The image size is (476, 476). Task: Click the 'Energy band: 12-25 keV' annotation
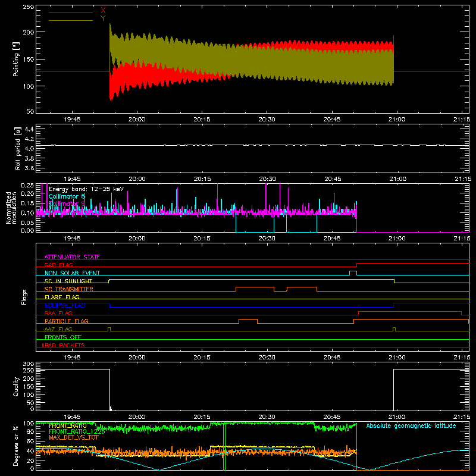(86, 189)
